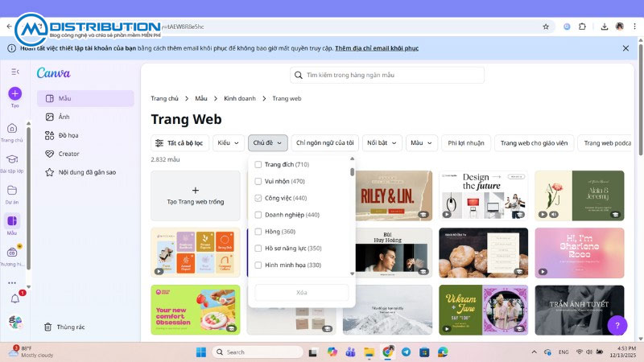The width and height of the screenshot is (644, 362).
Task: Open the TRẦN ÁNH TUYẾT template
Action: [x=580, y=311]
